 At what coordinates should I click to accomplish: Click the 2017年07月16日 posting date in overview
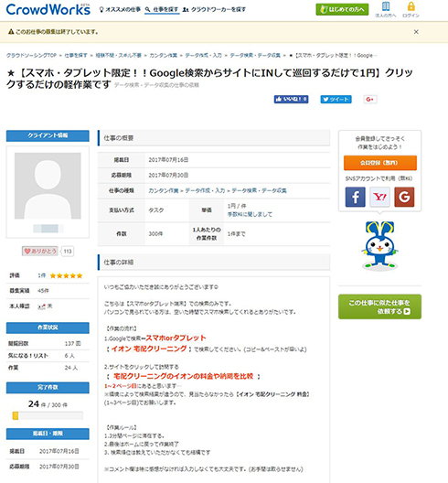click(168, 160)
